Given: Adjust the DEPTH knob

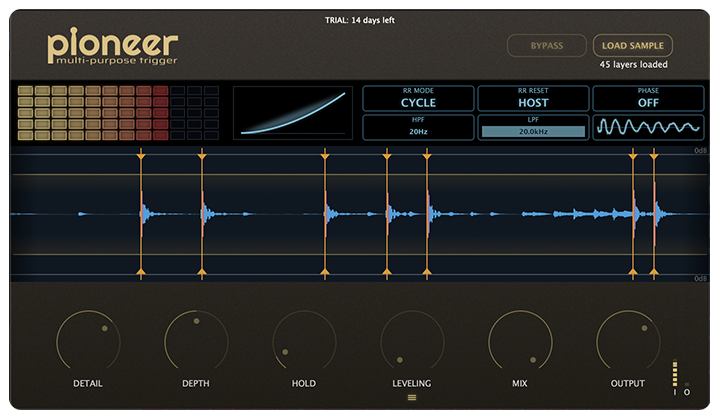Looking at the screenshot, I should [196, 342].
